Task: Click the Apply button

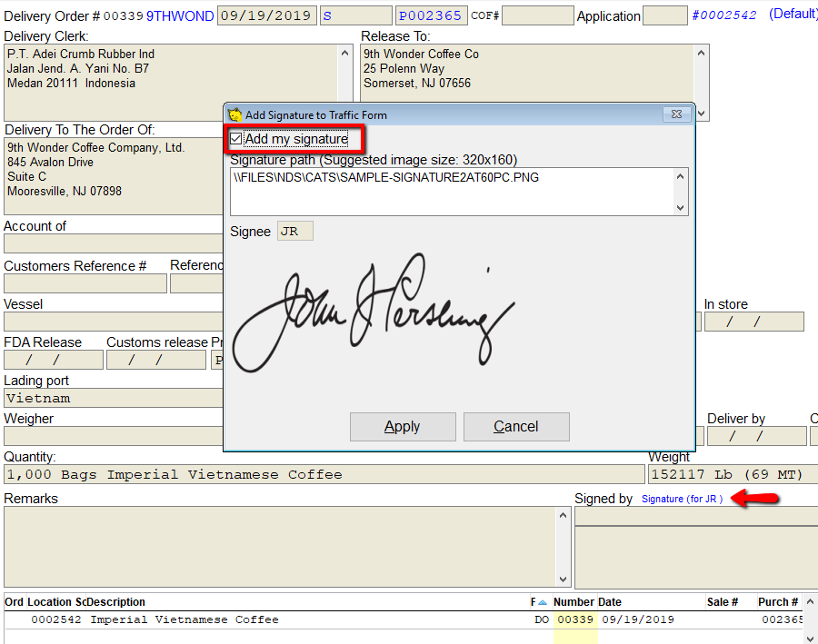Action: pyautogui.click(x=403, y=427)
